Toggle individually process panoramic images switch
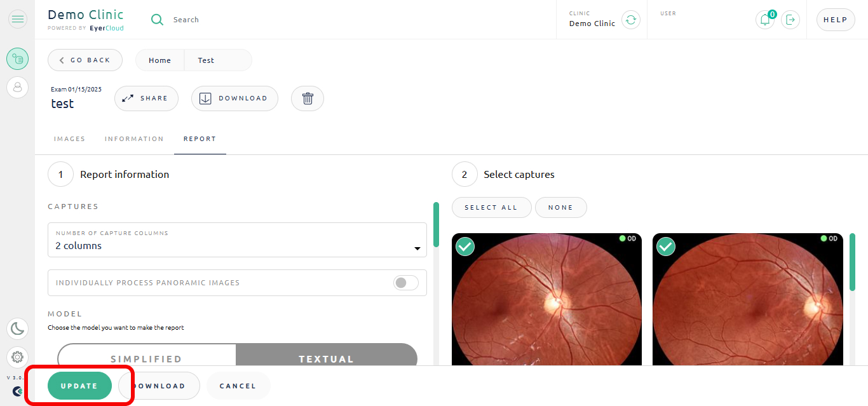 click(x=406, y=283)
